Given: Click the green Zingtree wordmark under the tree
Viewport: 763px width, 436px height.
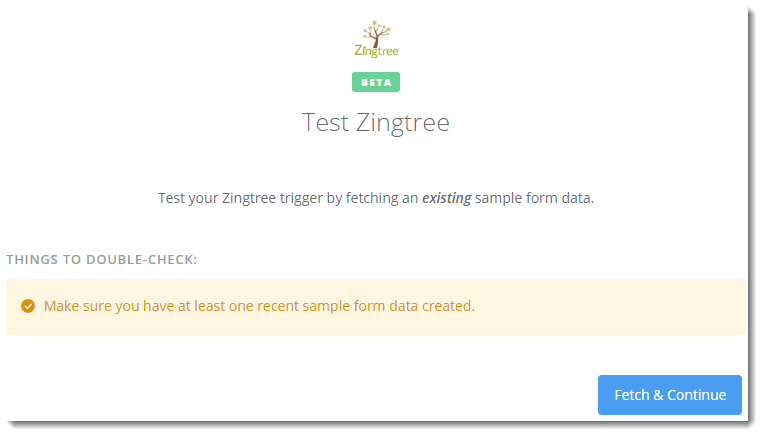Looking at the screenshot, I should pyautogui.click(x=376, y=51).
